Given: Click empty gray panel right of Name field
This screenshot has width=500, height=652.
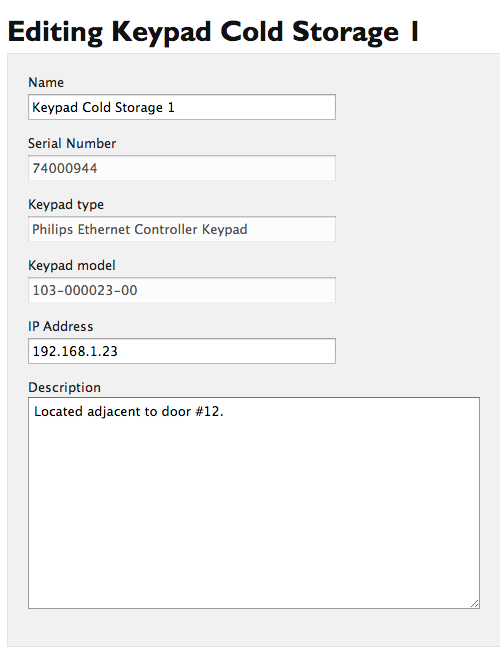Looking at the screenshot, I should point(416,107).
